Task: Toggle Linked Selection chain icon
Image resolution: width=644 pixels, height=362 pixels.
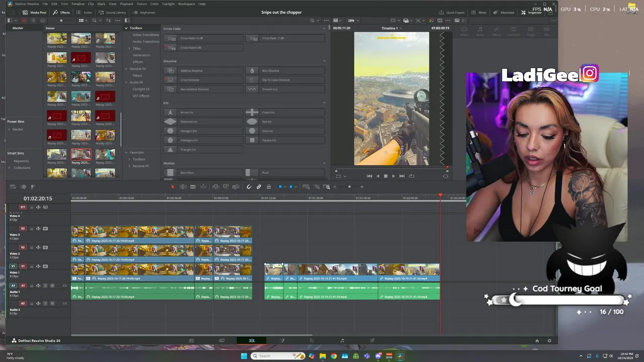Action: coord(259,187)
